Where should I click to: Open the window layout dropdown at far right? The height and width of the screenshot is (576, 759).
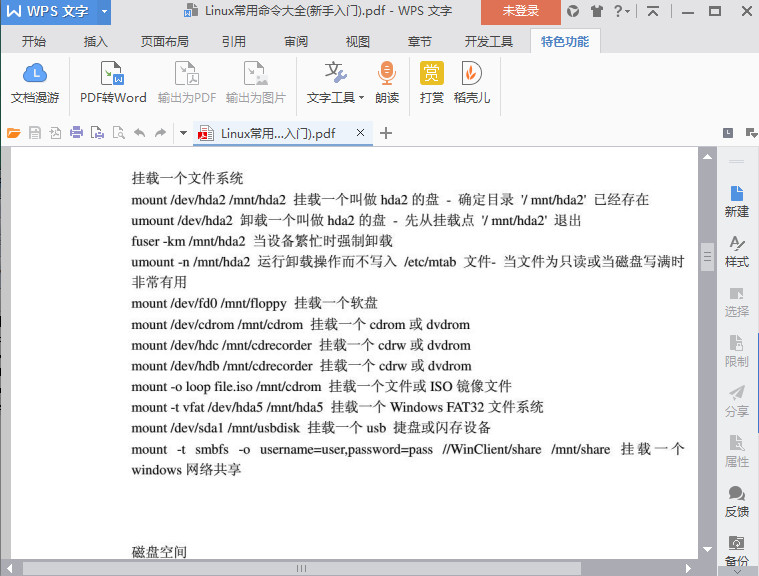pos(752,133)
